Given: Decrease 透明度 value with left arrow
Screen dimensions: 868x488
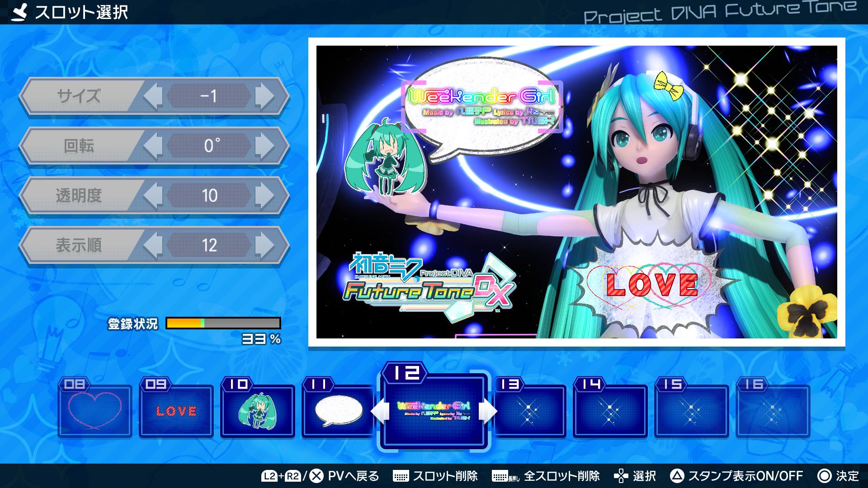Looking at the screenshot, I should pyautogui.click(x=153, y=196).
